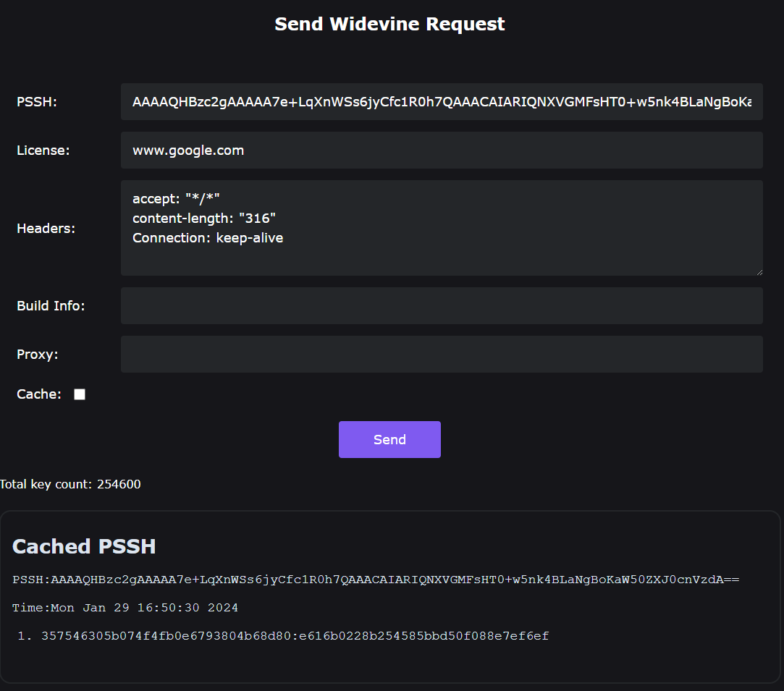This screenshot has height=691, width=784.
Task: Click the Time Mon Jan 29 line
Action: tap(125, 608)
